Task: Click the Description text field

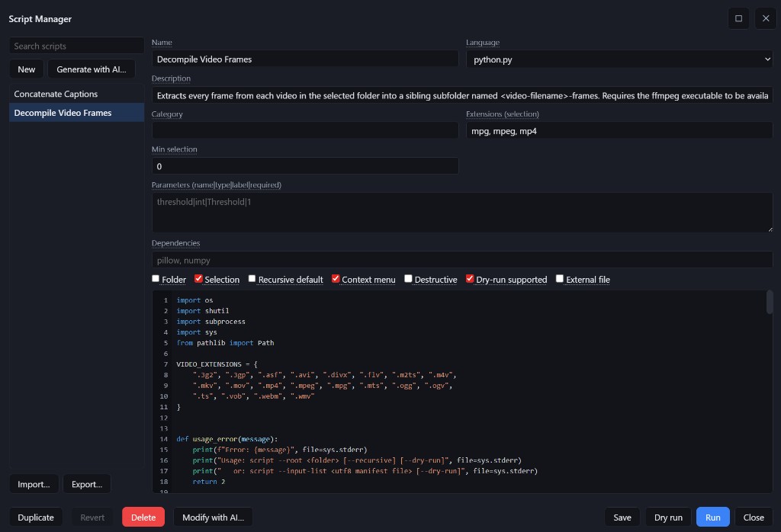Action: pyautogui.click(x=462, y=95)
